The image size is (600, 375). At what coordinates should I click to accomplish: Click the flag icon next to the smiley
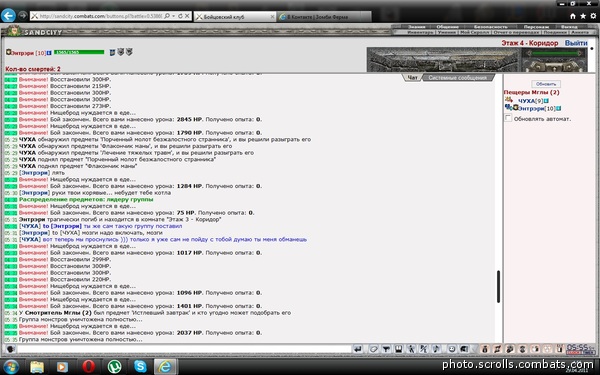tap(464, 349)
